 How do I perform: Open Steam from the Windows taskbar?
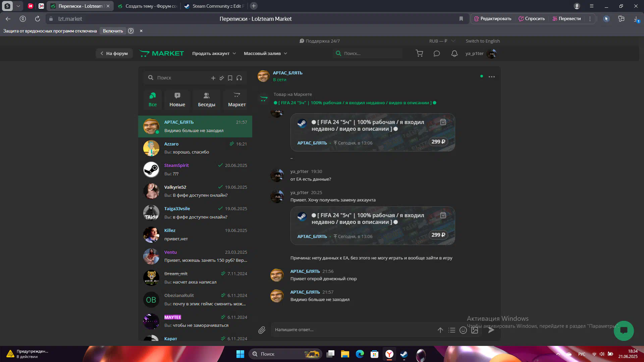404,354
